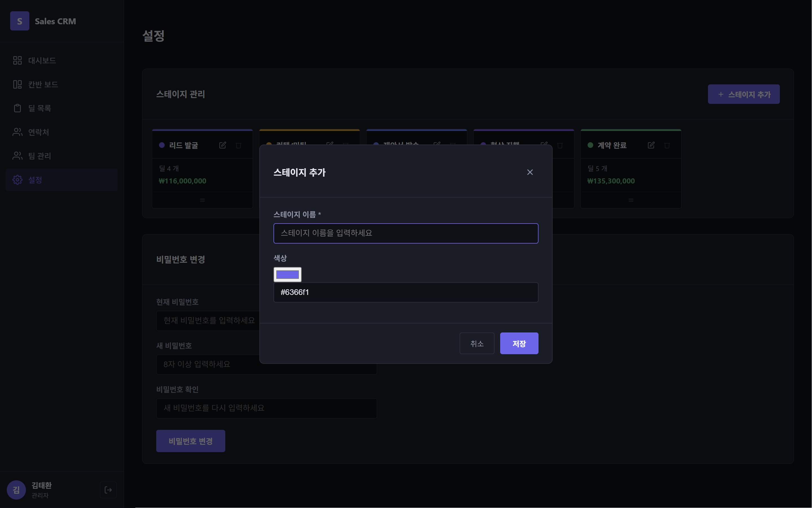This screenshot has width=812, height=508.
Task: Click the 저장 button
Action: pyautogui.click(x=519, y=343)
